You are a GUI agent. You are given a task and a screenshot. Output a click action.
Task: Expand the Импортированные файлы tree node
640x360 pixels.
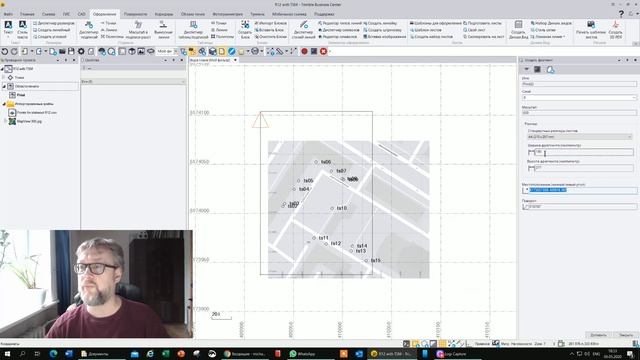4,104
